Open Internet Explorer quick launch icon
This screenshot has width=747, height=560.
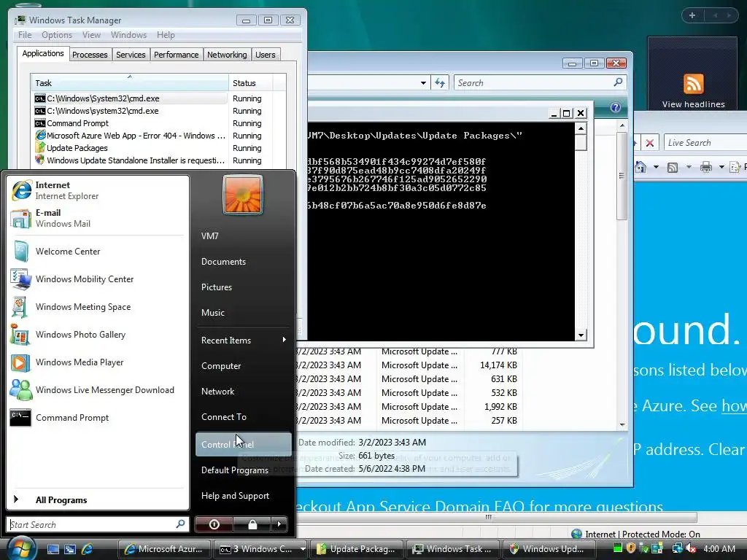click(88, 549)
